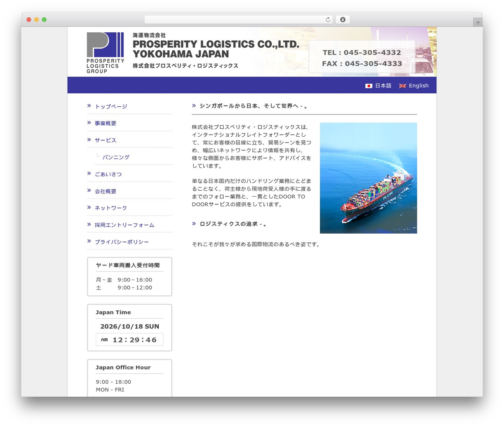Click the 株式会社プロスペリティ・ロジスティックス header text
Viewport: 504px width, 427px height.
coord(185,66)
